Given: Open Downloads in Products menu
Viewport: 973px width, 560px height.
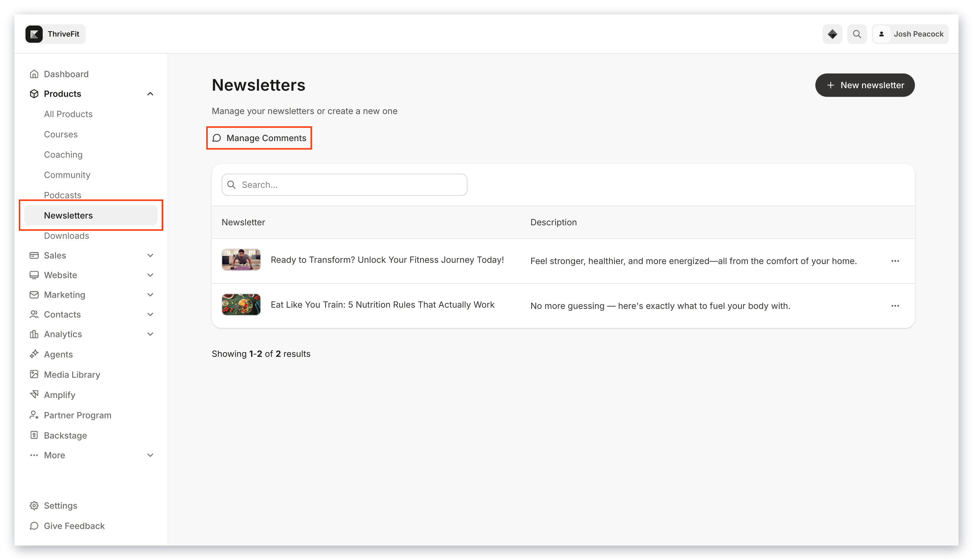Looking at the screenshot, I should [66, 236].
